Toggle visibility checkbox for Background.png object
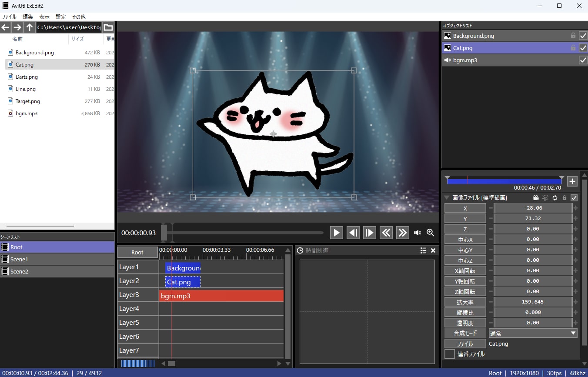The height and width of the screenshot is (377, 588). click(x=583, y=36)
